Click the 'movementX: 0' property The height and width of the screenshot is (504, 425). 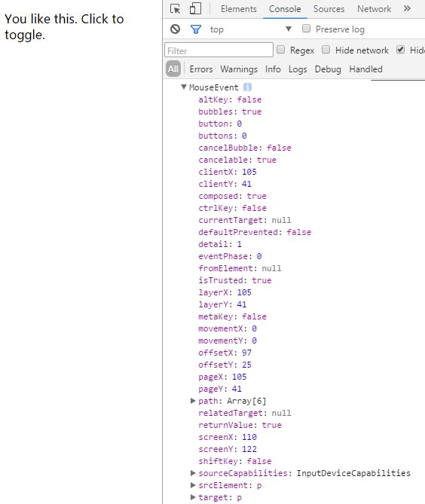point(228,328)
